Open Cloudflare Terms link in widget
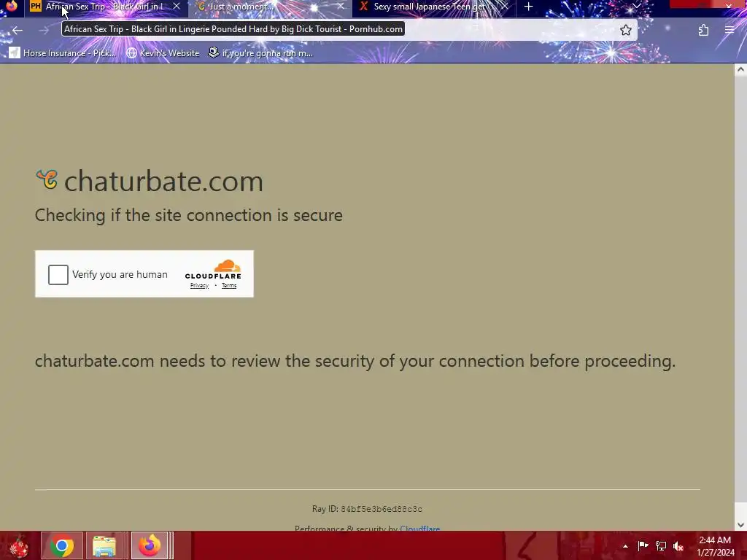 point(228,286)
